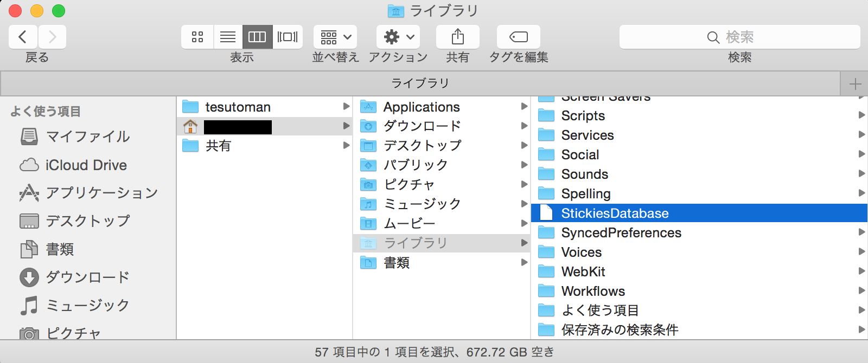Select マイファイル in the sidebar
868x363 pixels.
point(88,137)
